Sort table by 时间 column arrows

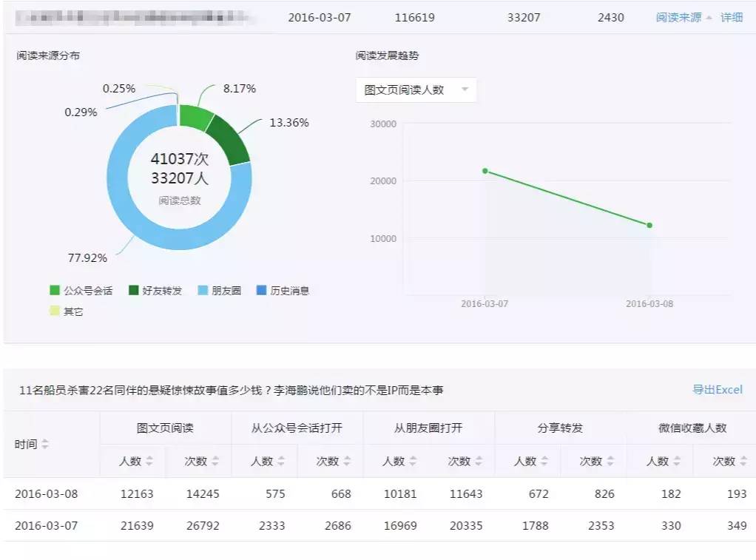click(x=45, y=444)
